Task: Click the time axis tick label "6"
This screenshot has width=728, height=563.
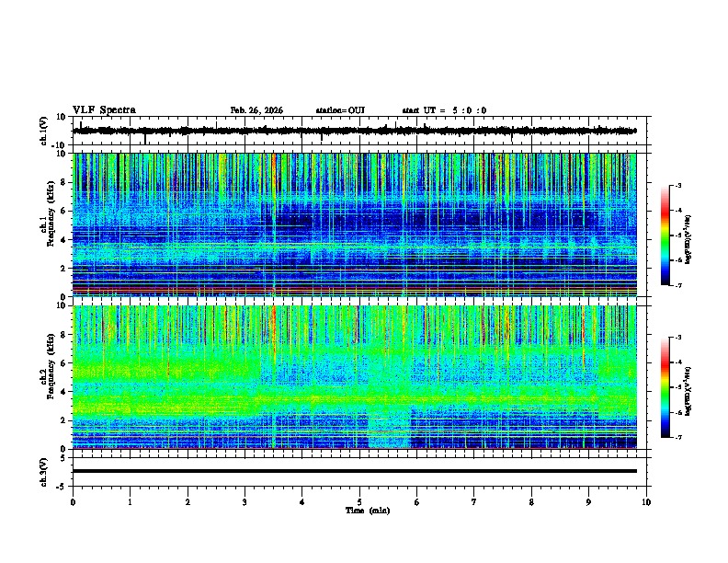Action: click(417, 502)
